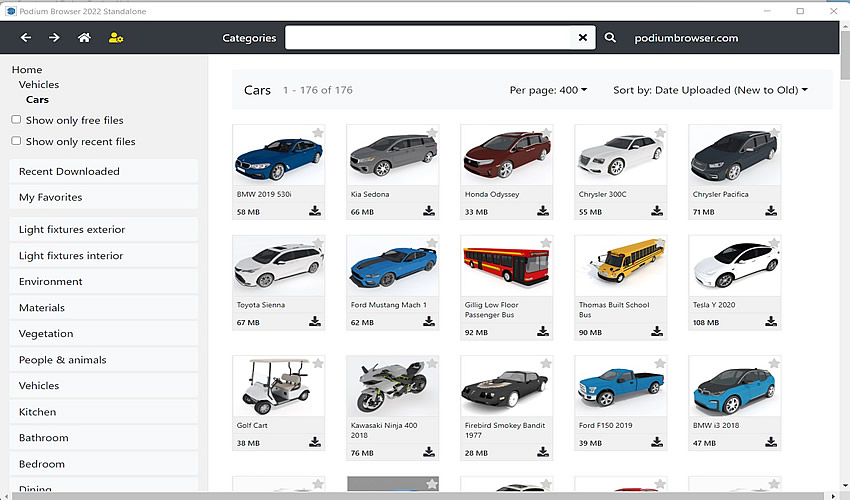This screenshot has width=850, height=500.
Task: Open My Favorites list
Action: pos(104,197)
